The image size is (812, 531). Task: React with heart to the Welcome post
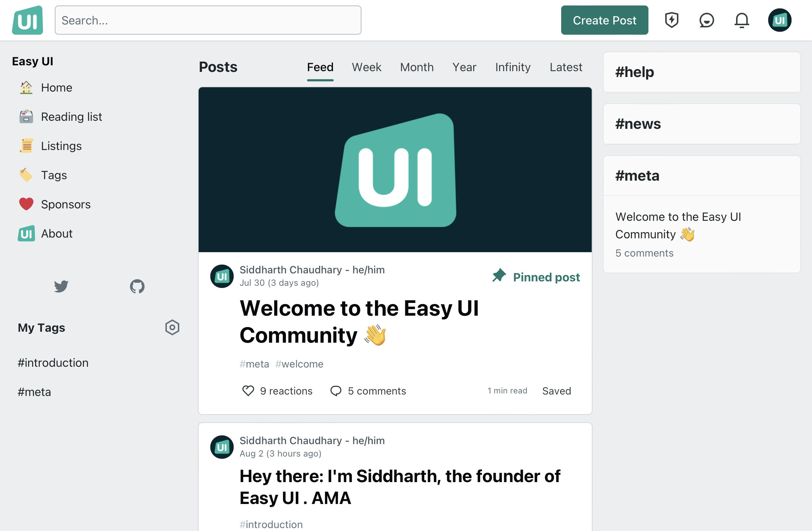[248, 391]
